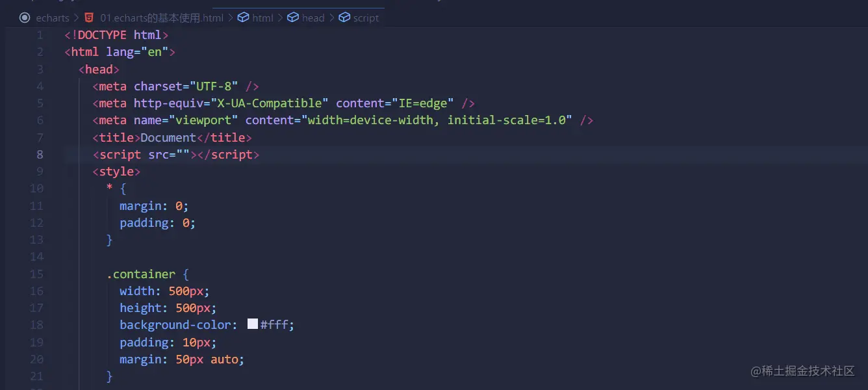Viewport: 868px width, 390px height.
Task: Click line number 8 in the gutter
Action: 40,155
